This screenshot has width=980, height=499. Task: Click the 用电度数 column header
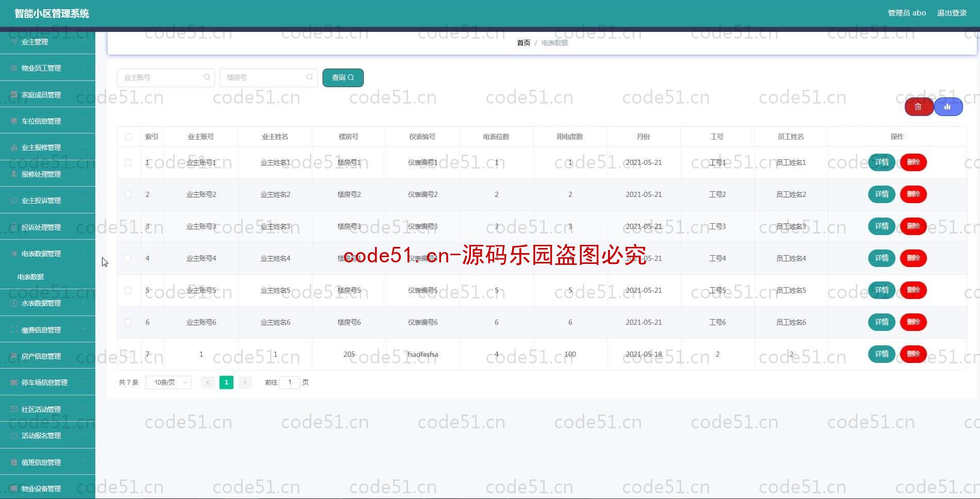[x=570, y=137]
